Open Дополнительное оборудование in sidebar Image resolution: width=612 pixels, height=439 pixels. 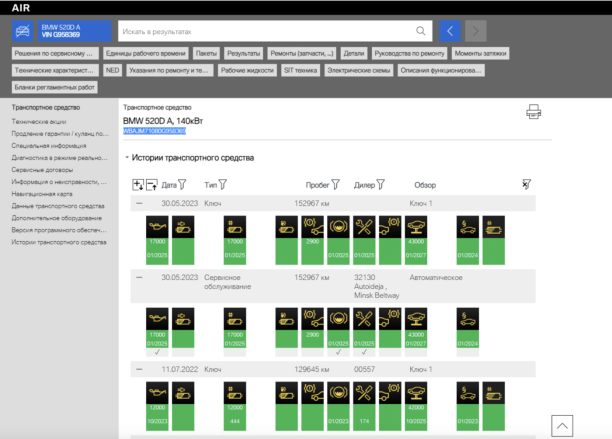tap(57, 218)
